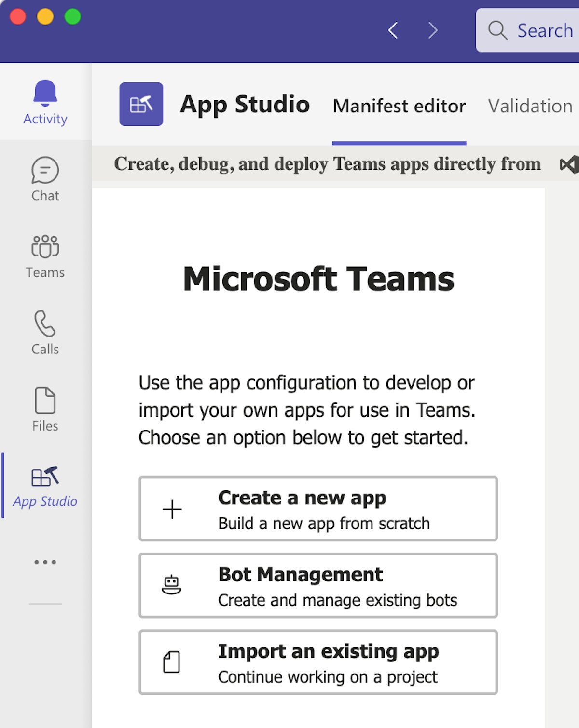The width and height of the screenshot is (579, 728).
Task: Navigate forward with the right chevron
Action: 433,30
